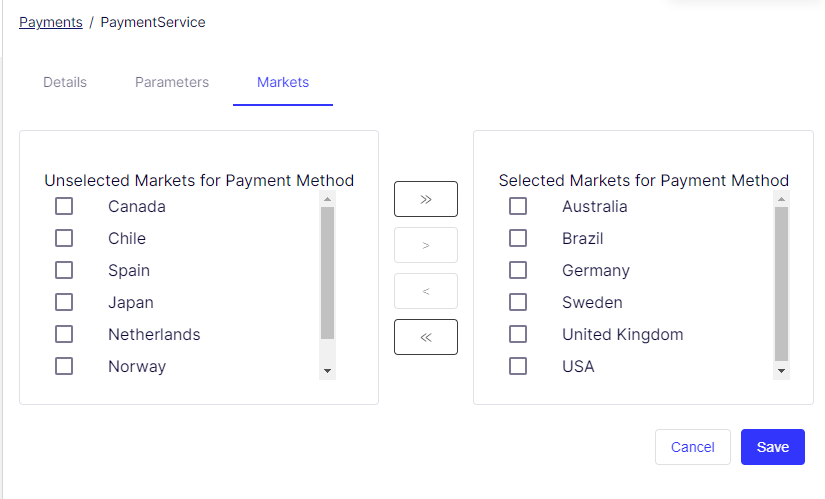Click the move selected left arrow button

[x=426, y=291]
